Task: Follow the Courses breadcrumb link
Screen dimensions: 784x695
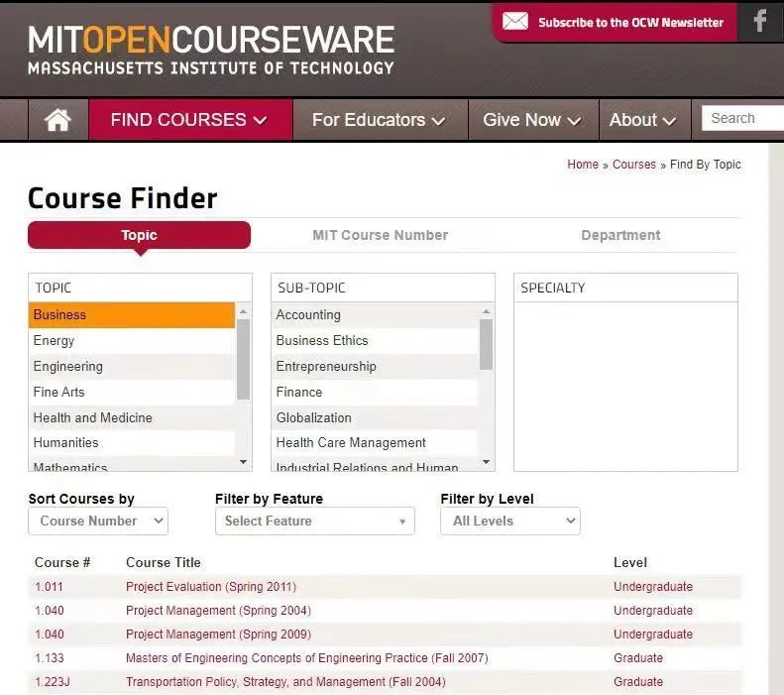Action: (x=634, y=165)
